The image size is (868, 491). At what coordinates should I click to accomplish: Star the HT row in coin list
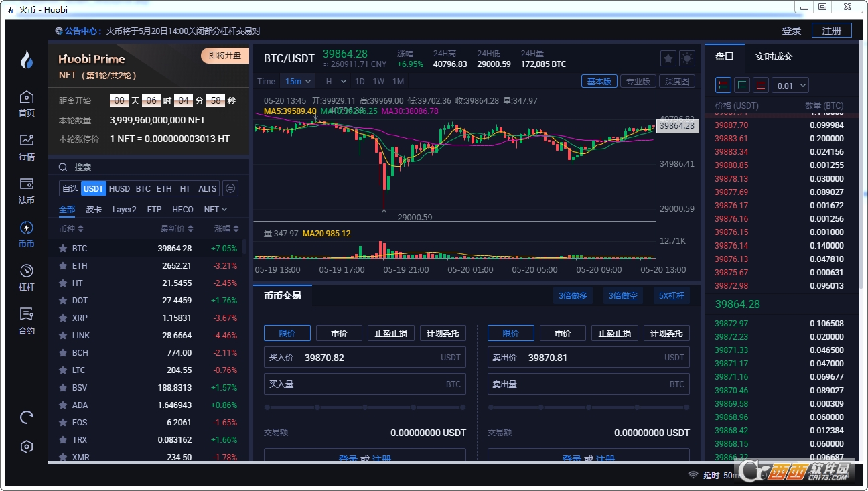63,283
